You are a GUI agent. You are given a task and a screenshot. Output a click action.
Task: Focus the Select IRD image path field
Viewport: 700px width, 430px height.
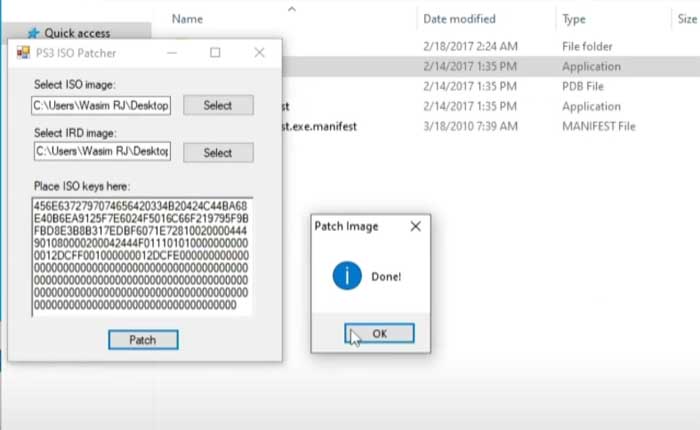102,151
